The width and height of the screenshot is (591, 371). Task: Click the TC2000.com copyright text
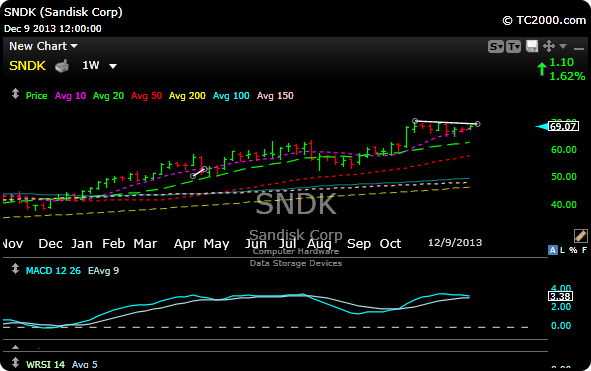[544, 20]
